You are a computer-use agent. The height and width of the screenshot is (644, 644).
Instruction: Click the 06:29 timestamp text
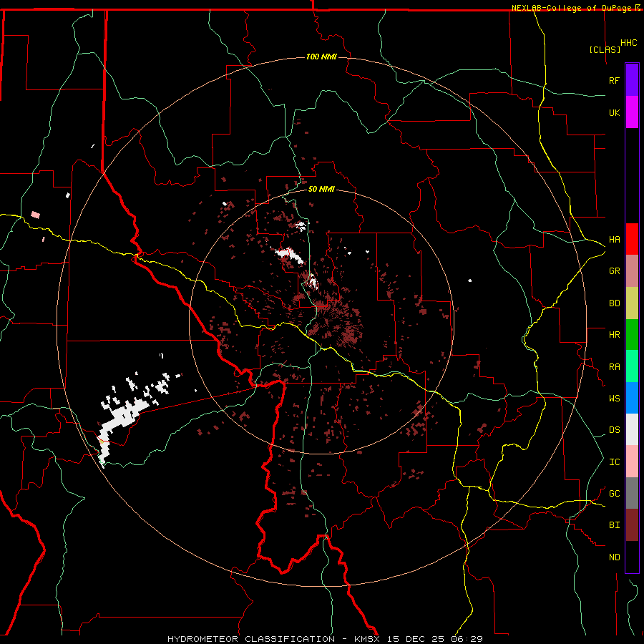(469, 639)
